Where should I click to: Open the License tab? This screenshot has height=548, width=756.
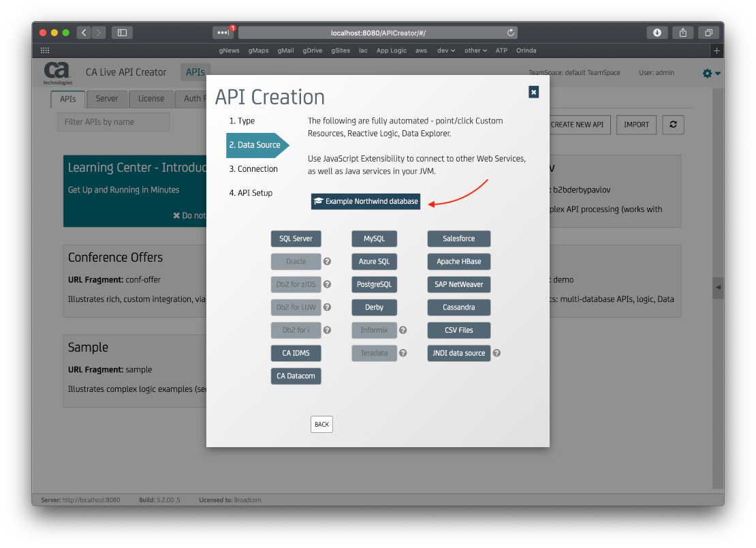tap(151, 99)
